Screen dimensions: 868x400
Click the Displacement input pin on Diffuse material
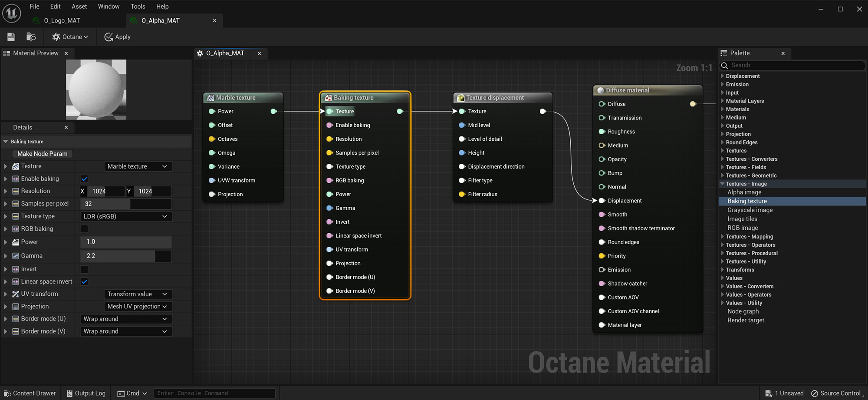(x=602, y=201)
